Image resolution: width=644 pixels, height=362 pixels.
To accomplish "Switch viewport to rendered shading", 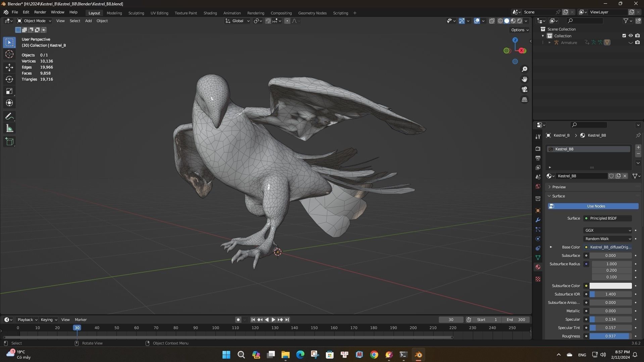I will pyautogui.click(x=519, y=21).
